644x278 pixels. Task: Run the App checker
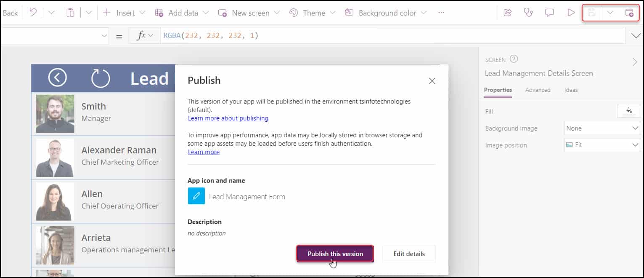tap(528, 13)
